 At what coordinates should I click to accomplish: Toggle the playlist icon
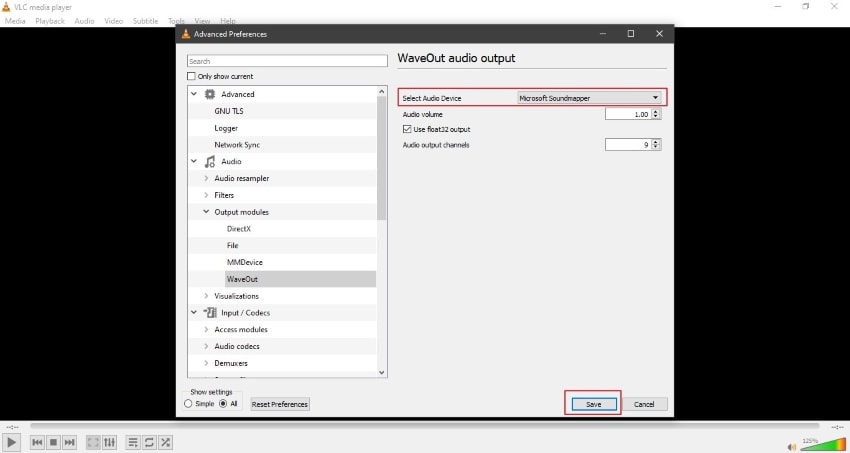coord(133,442)
